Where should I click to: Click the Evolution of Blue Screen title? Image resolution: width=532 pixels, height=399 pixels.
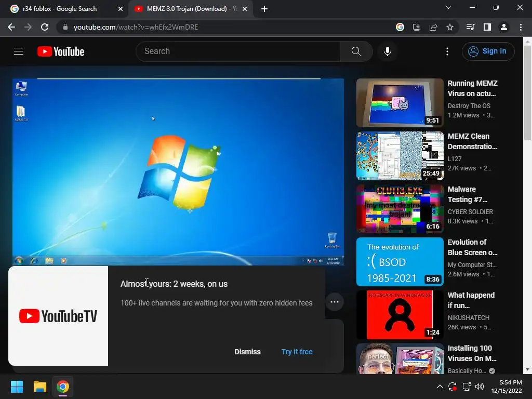tap(473, 247)
